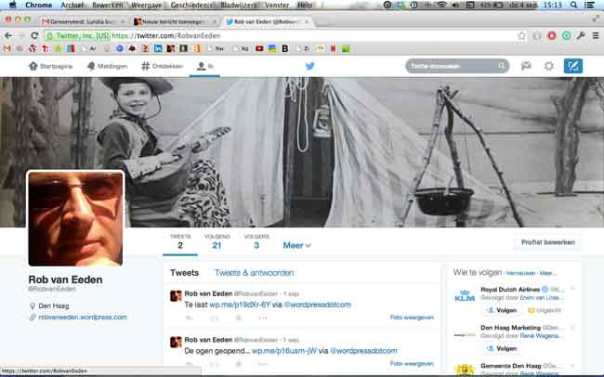Open the LinkedIn bookmark icon

pyautogui.click(x=158, y=49)
